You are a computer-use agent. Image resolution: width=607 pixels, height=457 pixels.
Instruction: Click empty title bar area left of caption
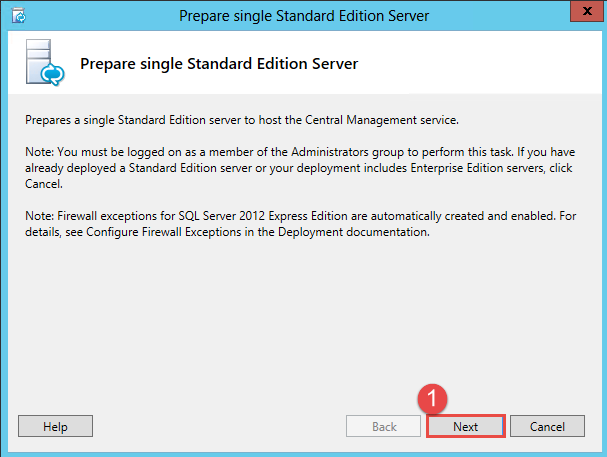(x=100, y=15)
